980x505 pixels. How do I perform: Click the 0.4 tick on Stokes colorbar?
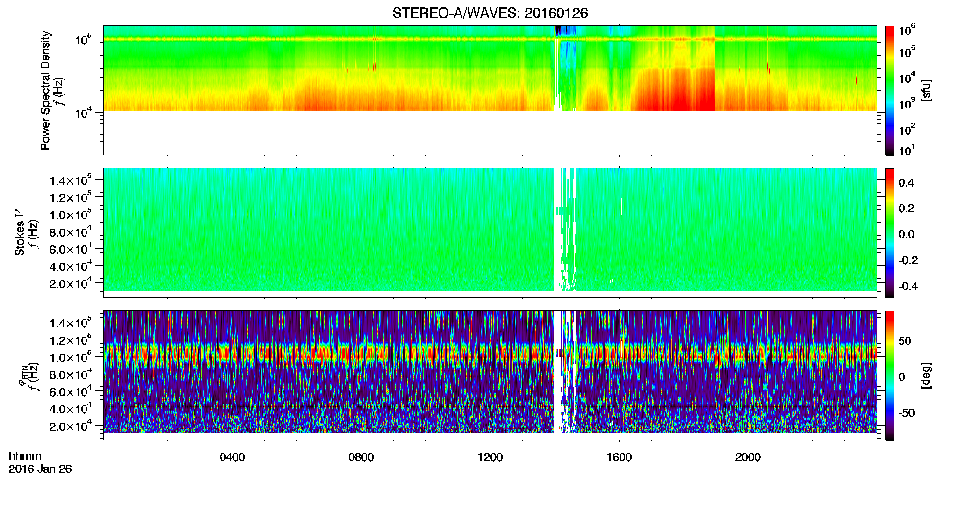tap(906, 183)
